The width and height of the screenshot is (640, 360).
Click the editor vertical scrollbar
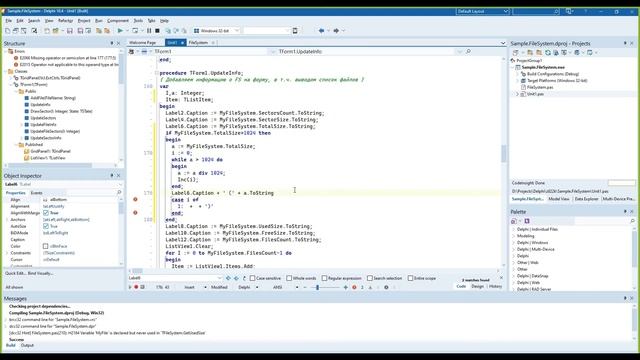(504, 153)
